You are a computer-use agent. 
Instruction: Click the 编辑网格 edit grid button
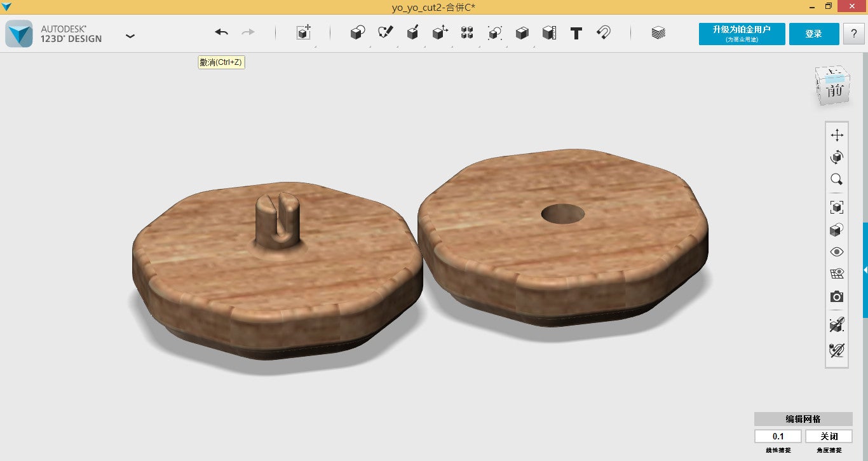803,419
